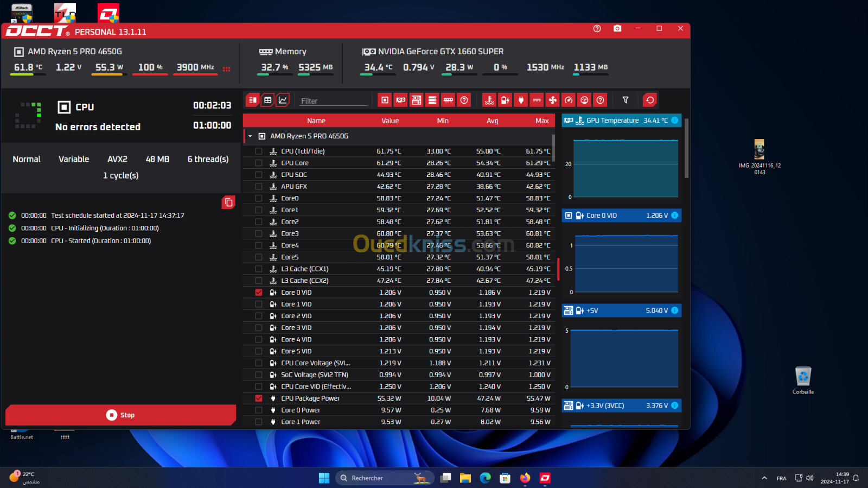Click the graphs panel vertical scrollbar
Image resolution: width=868 pixels, height=488 pixels.
[686, 148]
